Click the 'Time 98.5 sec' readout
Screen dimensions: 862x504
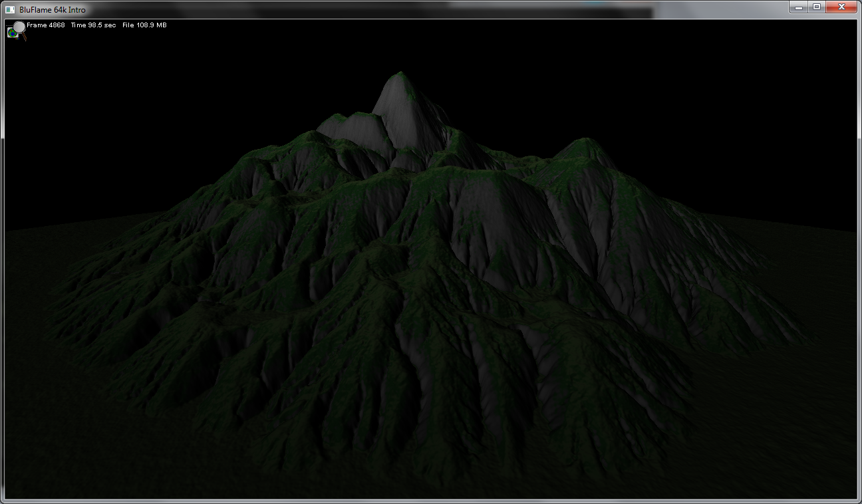click(x=93, y=25)
